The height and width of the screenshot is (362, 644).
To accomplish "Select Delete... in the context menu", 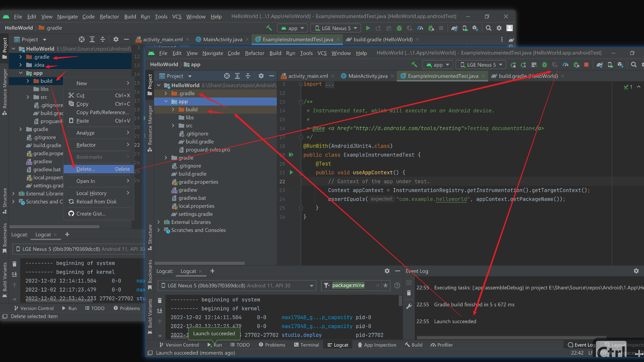I will [86, 169].
